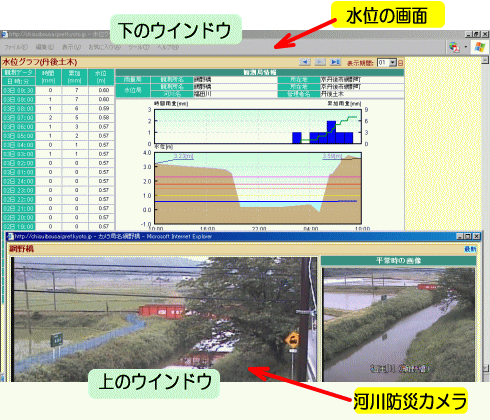Click the live 網野橋 camera image
This screenshot has width=490, height=420.
click(x=164, y=319)
